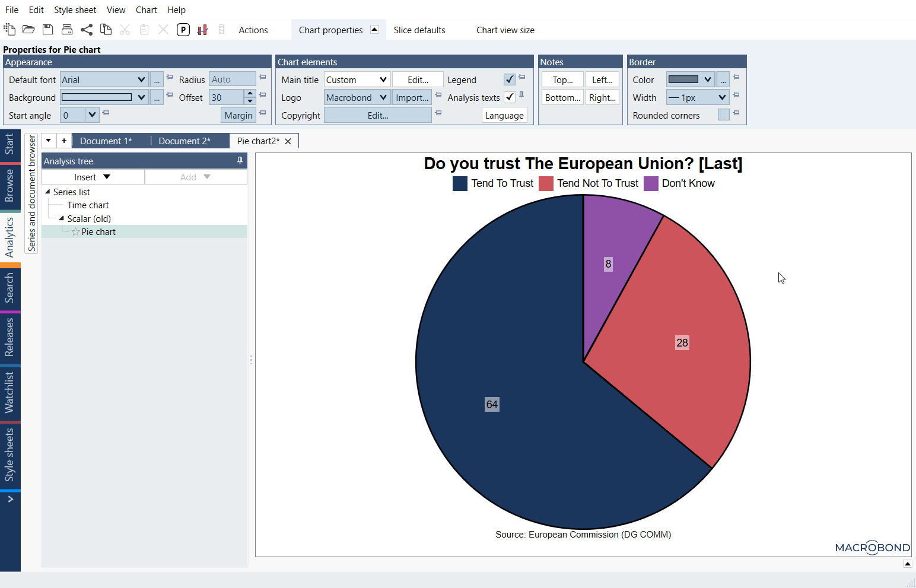This screenshot has height=588, width=916.
Task: Toggle the Legend checkbox
Action: pos(509,79)
